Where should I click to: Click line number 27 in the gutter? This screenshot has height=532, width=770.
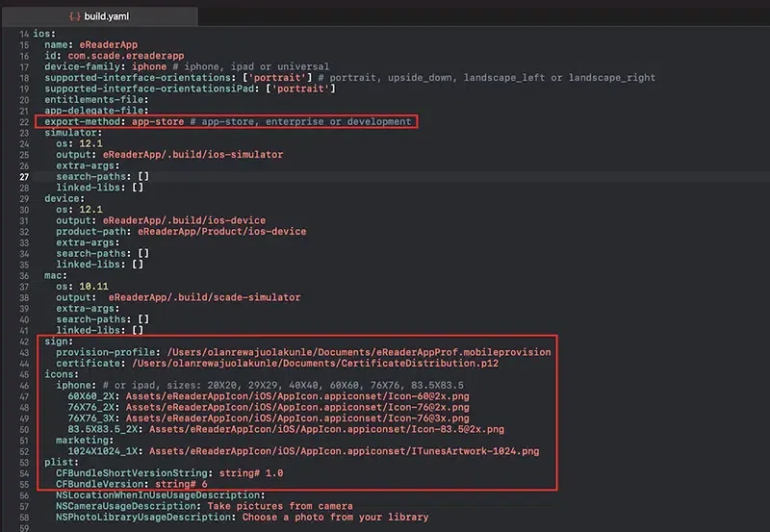coord(24,177)
